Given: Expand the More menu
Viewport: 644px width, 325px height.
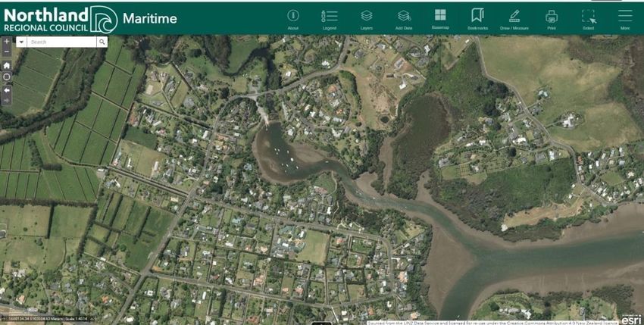Looking at the screenshot, I should 625,18.
